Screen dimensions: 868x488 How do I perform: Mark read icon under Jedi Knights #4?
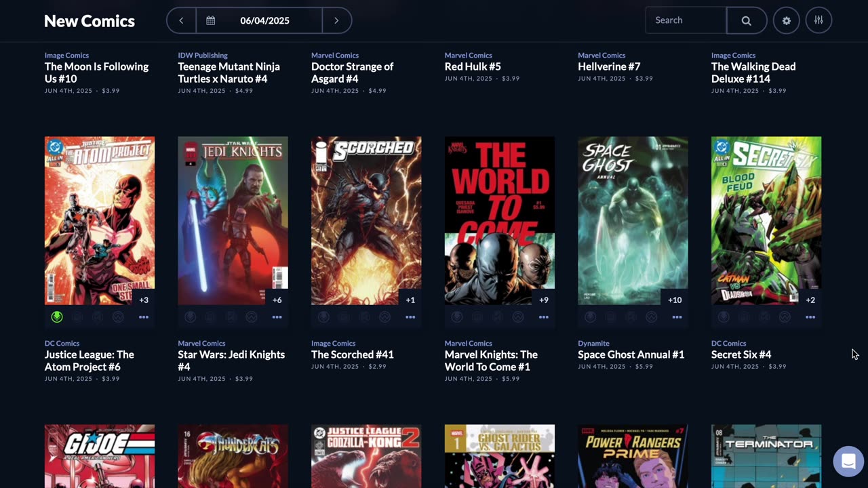point(231,317)
